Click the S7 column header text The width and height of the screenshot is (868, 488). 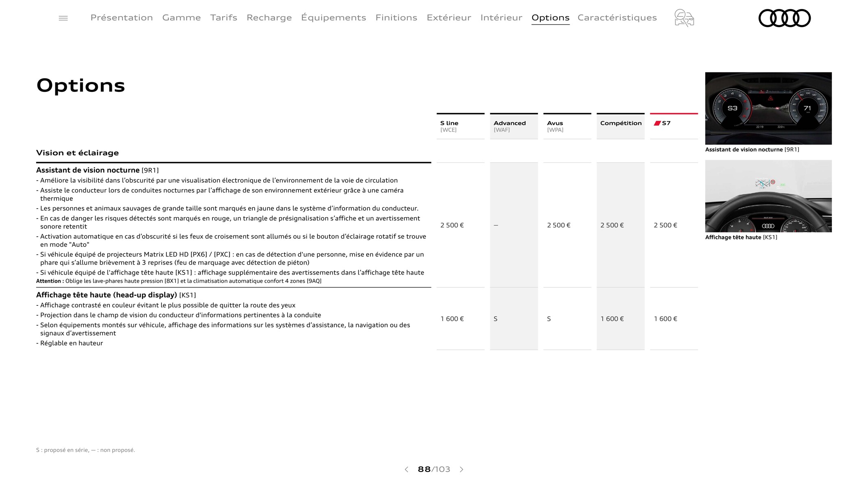(666, 123)
